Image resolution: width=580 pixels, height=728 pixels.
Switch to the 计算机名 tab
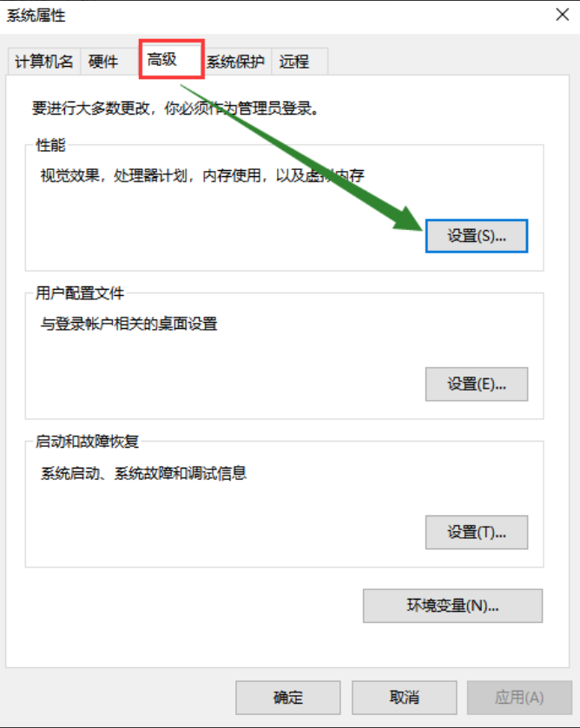44,62
